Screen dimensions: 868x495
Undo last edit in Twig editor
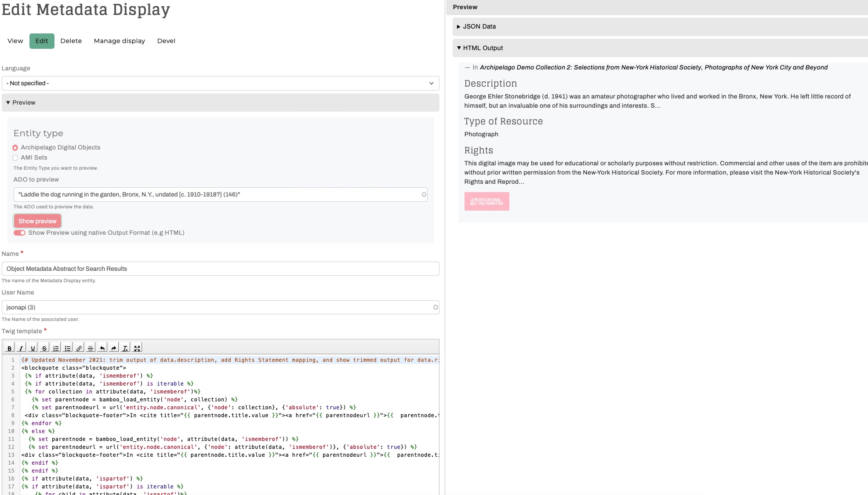point(102,348)
